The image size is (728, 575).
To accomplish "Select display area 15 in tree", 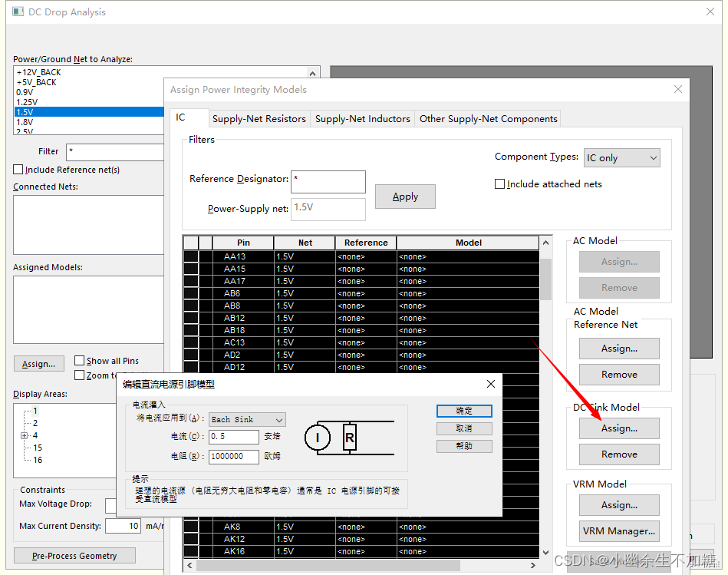I will point(38,448).
